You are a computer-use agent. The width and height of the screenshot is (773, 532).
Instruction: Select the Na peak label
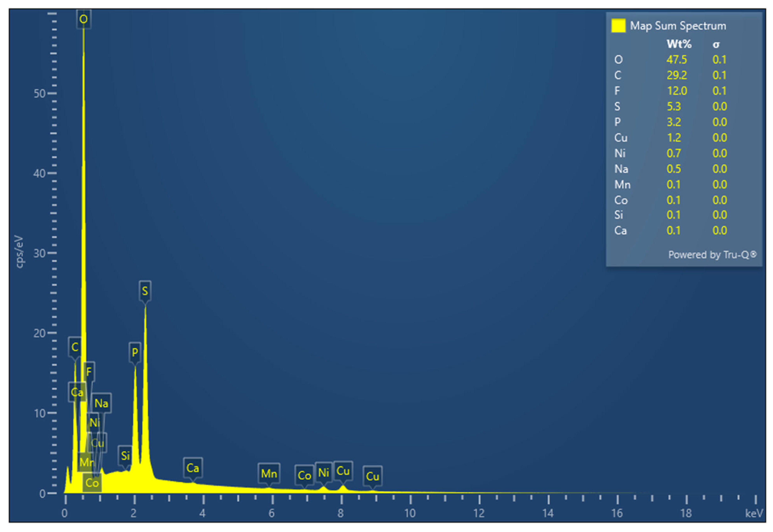tap(101, 403)
